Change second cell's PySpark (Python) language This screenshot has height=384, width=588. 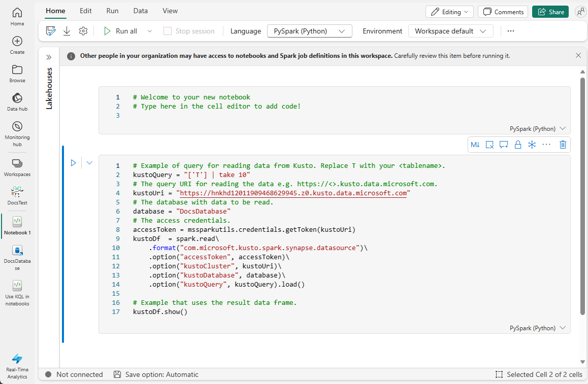pyautogui.click(x=537, y=328)
